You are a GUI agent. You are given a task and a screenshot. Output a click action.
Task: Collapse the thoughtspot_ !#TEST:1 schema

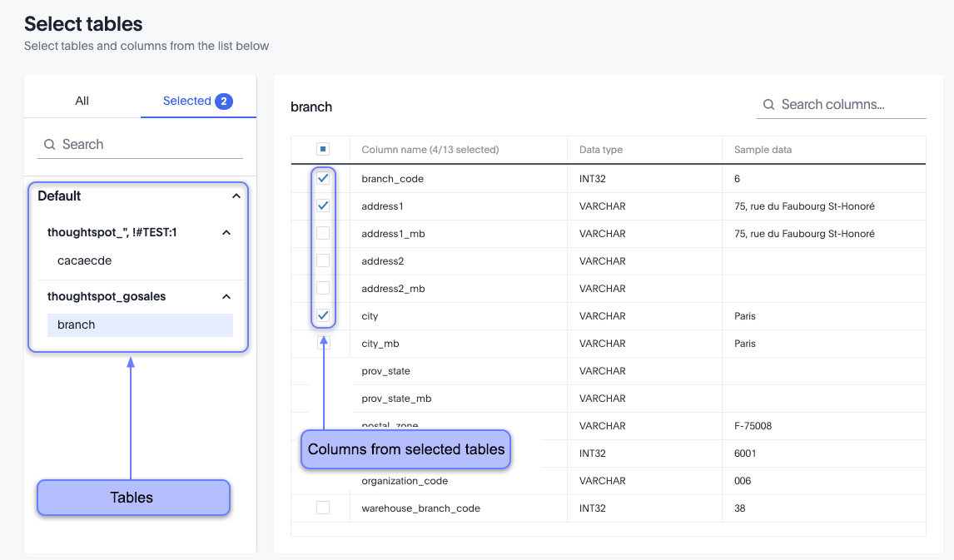pyautogui.click(x=226, y=232)
